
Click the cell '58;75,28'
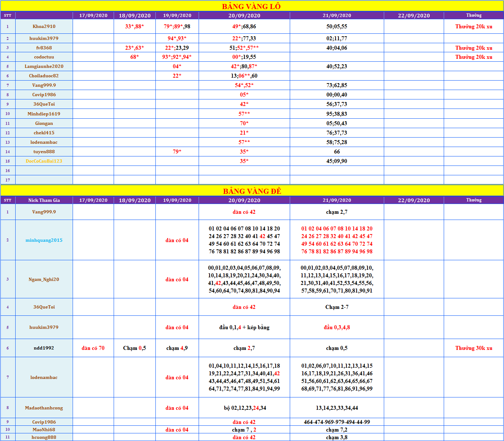[337, 142]
